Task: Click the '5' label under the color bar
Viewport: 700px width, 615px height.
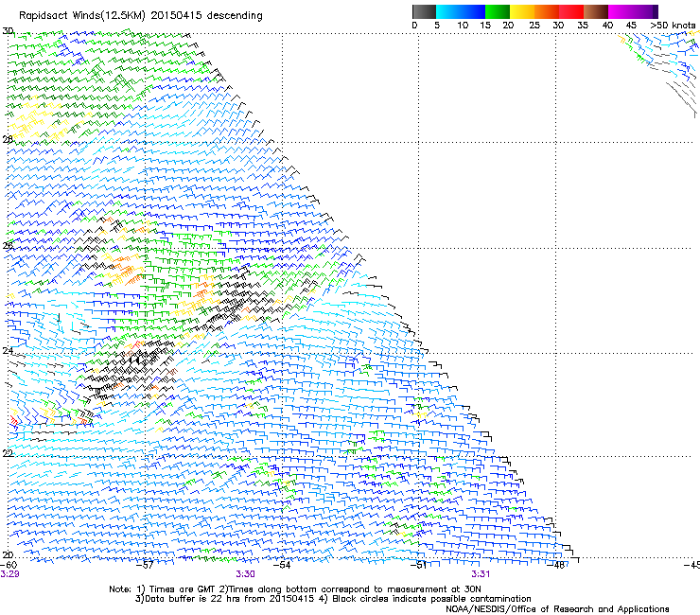Action: (x=437, y=26)
